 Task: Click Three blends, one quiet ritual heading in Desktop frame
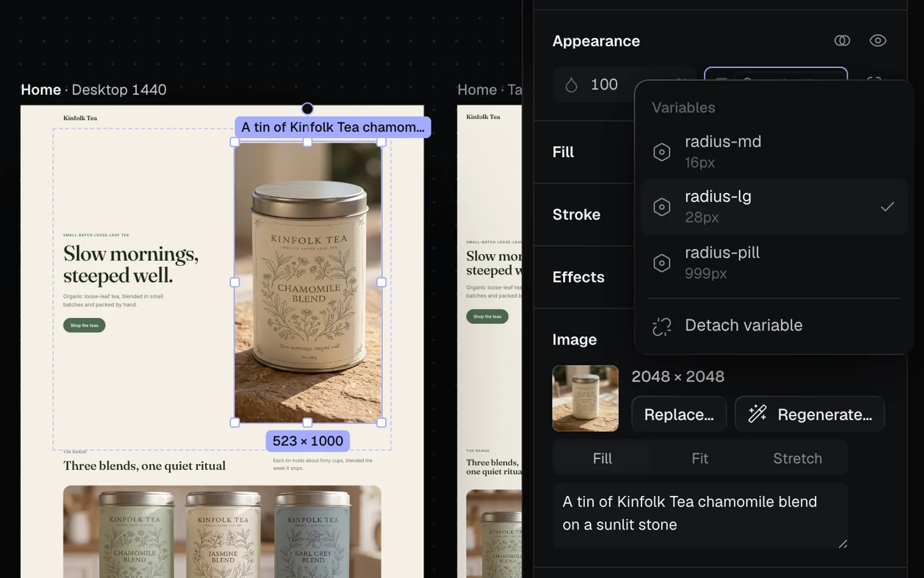144,466
